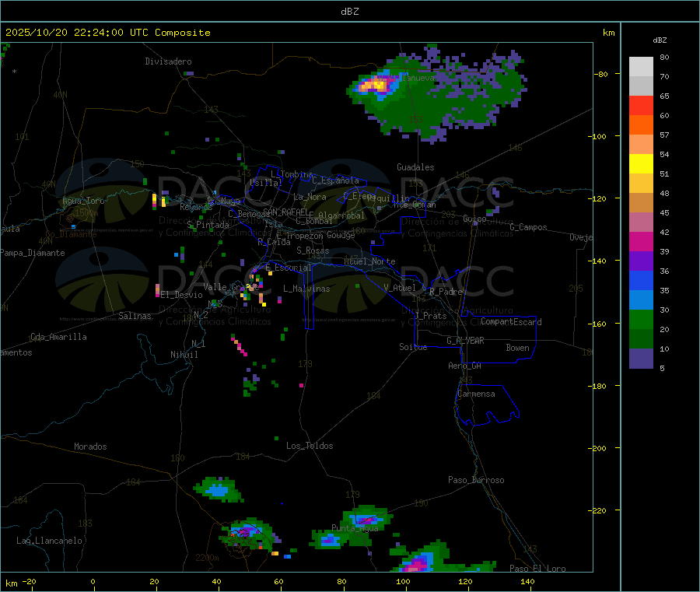700x592 pixels.
Task: Click the 'dBZ' title in top bar
Action: click(x=349, y=12)
